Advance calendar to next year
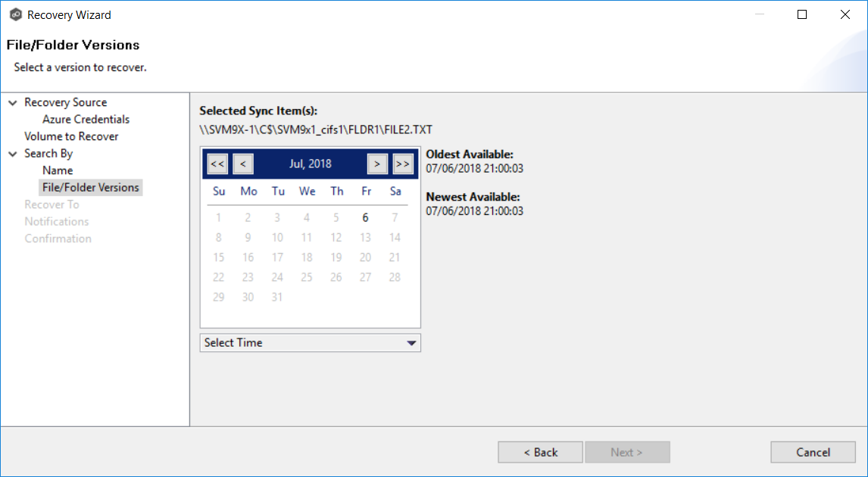 click(x=403, y=164)
